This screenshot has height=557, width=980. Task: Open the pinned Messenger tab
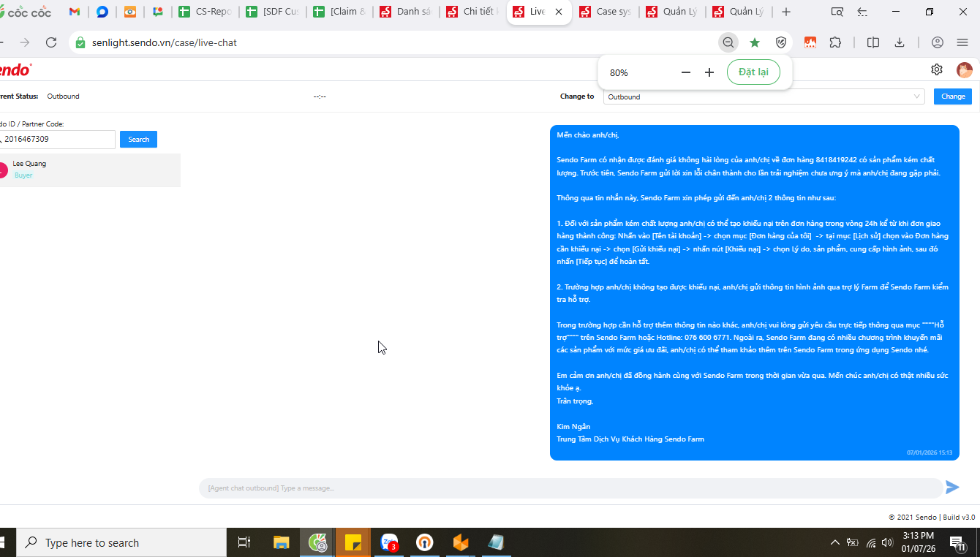pos(102,12)
